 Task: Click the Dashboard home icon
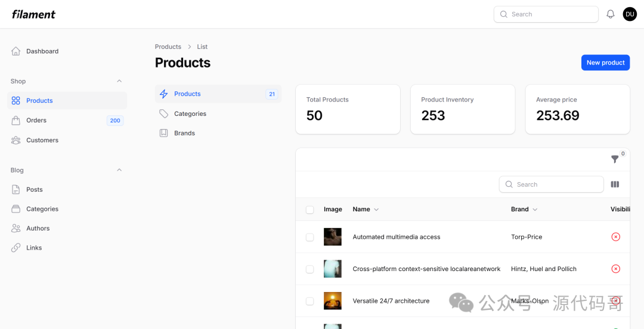tap(16, 51)
